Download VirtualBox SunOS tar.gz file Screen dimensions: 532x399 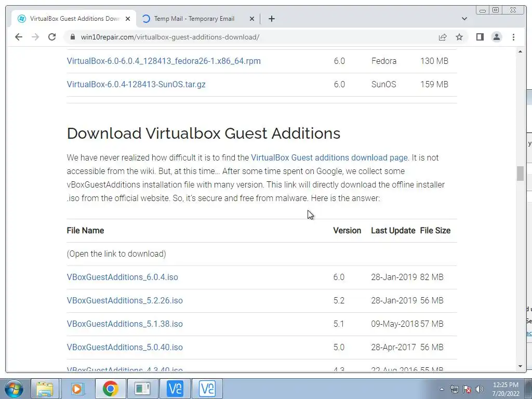point(136,85)
